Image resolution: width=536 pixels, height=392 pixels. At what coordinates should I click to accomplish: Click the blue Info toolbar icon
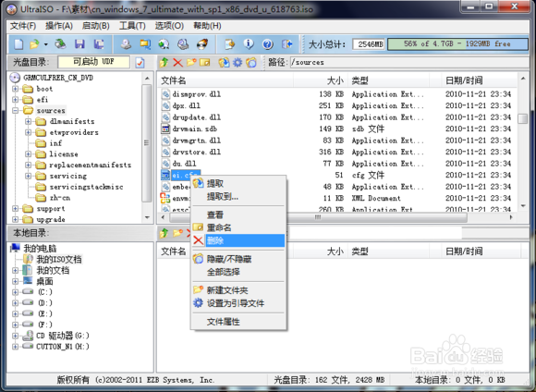[249, 44]
